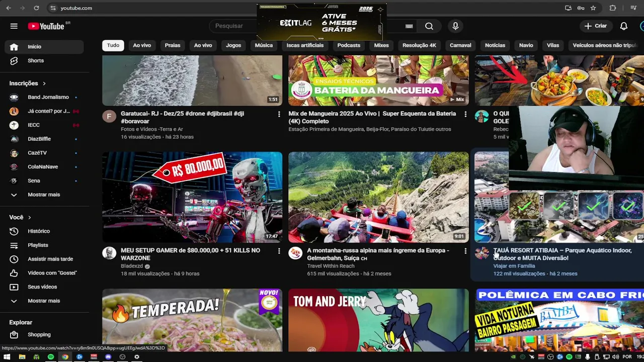Screen dimensions: 644x362
Task: Open the Viajar em Família channel link
Action: (x=514, y=266)
